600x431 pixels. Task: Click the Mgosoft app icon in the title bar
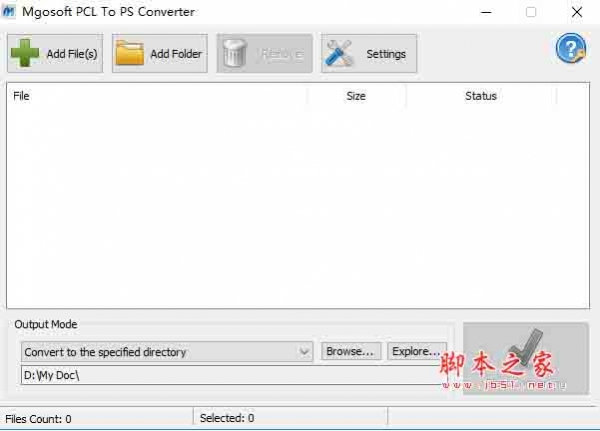[8, 12]
